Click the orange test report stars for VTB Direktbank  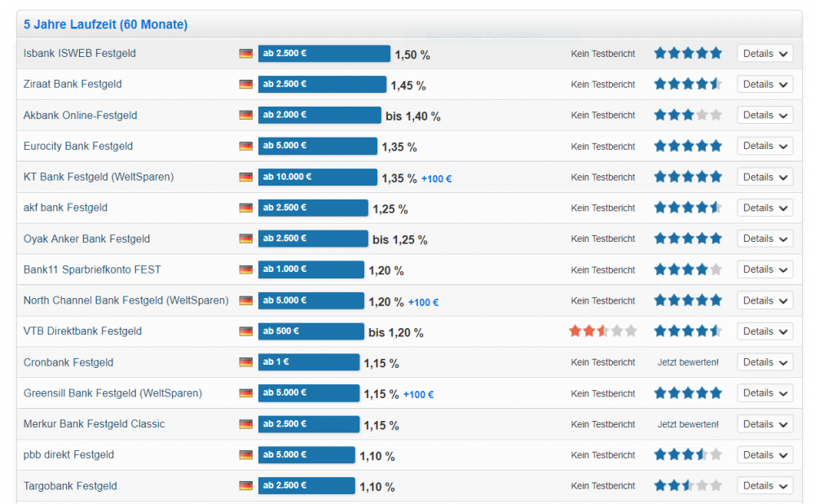(603, 331)
